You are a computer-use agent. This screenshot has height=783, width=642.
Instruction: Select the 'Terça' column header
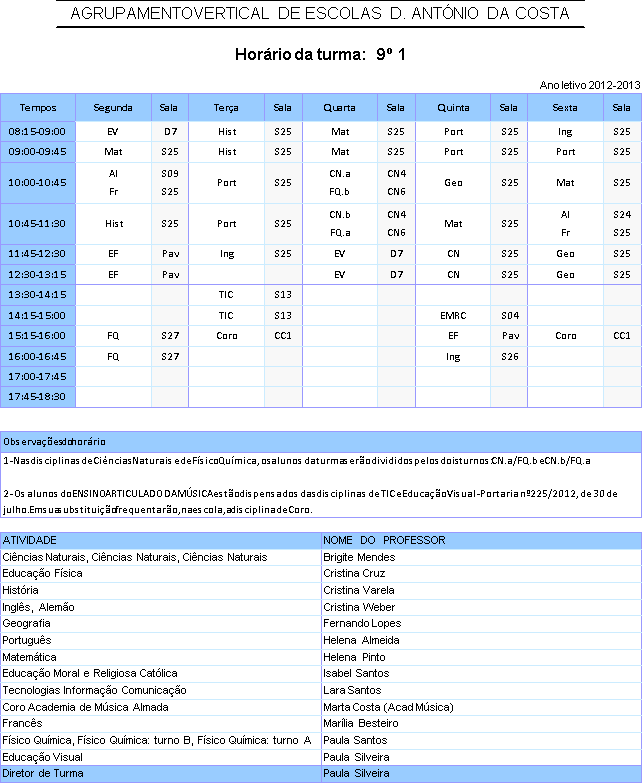pyautogui.click(x=227, y=107)
